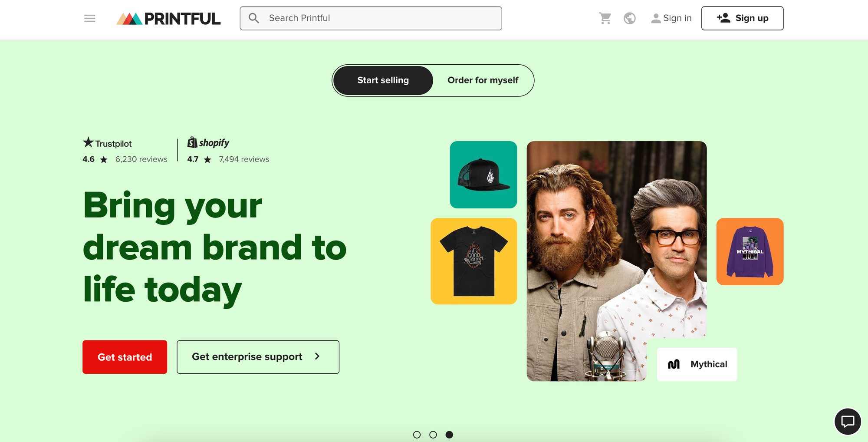Open the hamburger navigation menu

pyautogui.click(x=89, y=18)
